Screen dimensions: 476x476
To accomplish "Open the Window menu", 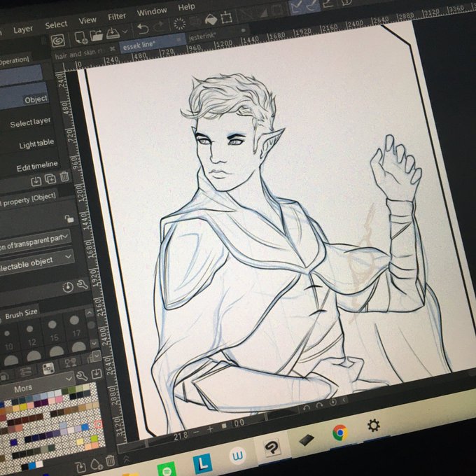I will tap(152, 11).
